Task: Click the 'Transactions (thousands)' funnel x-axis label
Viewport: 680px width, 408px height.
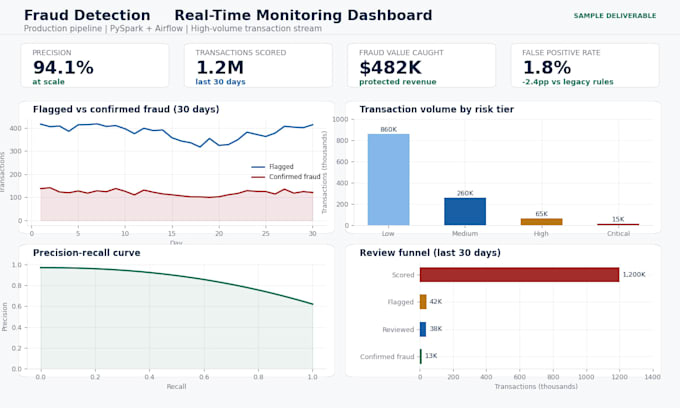Action: click(536, 386)
